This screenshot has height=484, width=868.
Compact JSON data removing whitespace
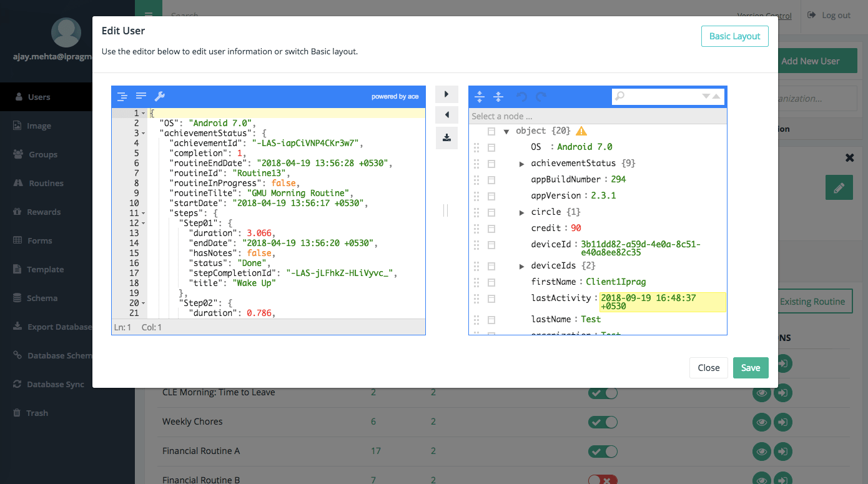[x=141, y=96]
